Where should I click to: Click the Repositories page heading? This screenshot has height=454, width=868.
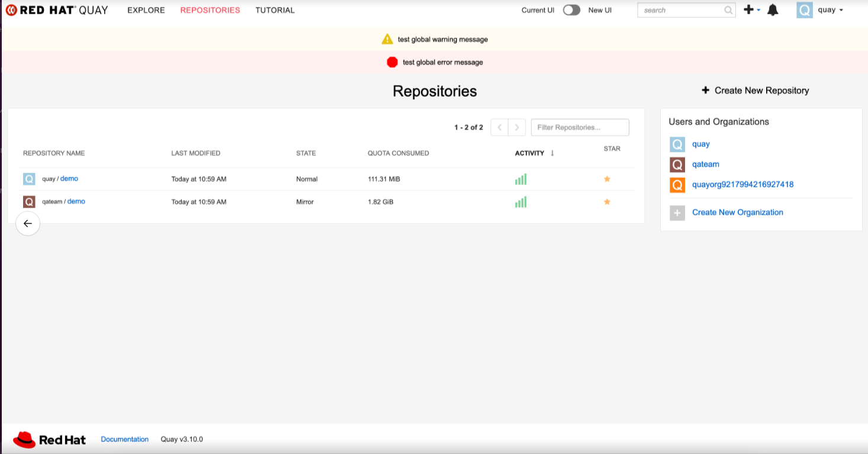click(x=435, y=91)
